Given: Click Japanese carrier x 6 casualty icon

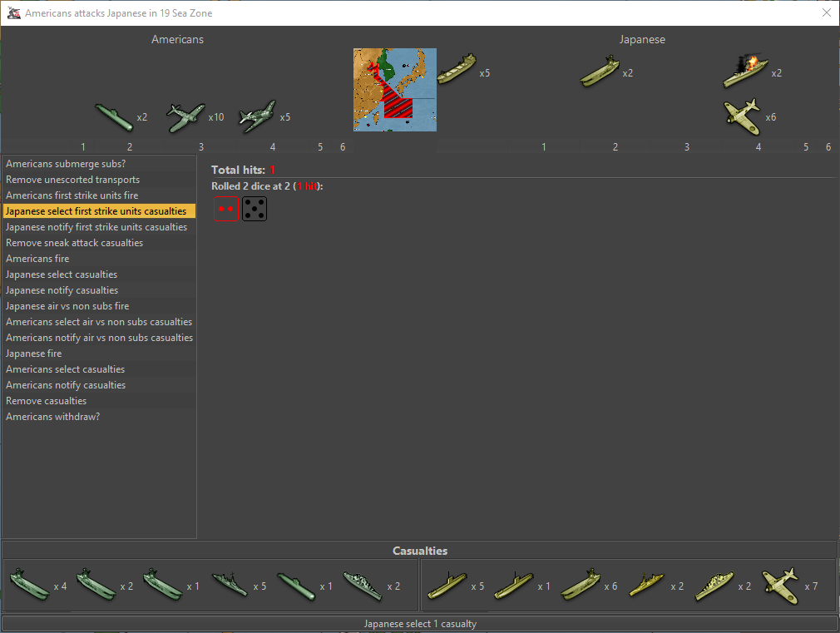Looking at the screenshot, I should click(x=581, y=585).
